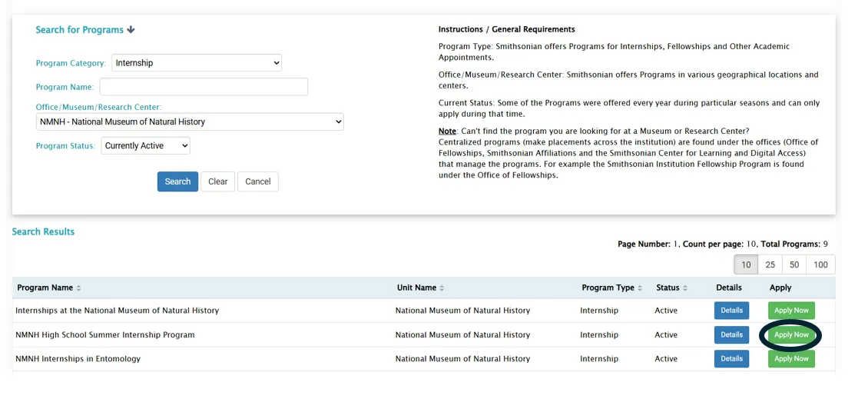View Details for NMNH High School Summer Internship
Viewport: 868px width, 419px height.
(731, 335)
